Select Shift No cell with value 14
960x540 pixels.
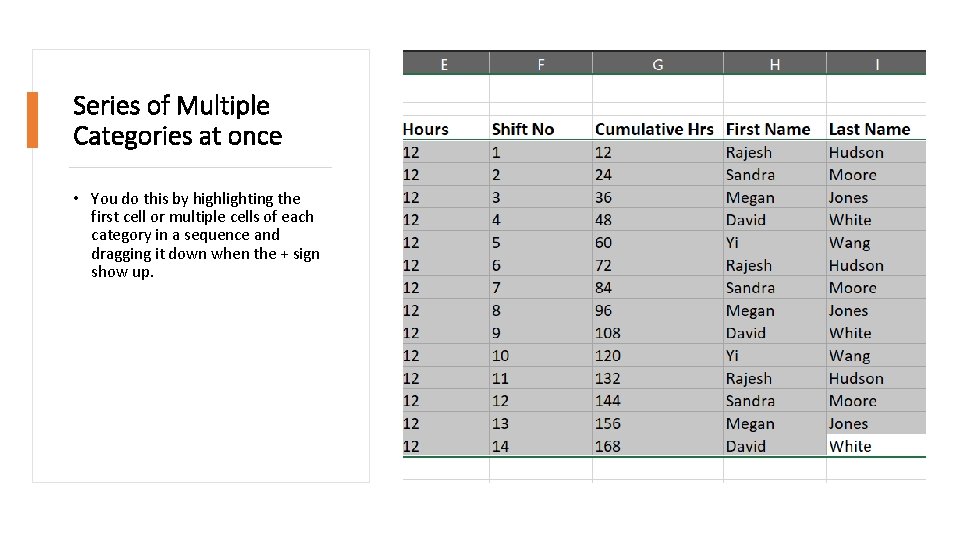(541, 446)
